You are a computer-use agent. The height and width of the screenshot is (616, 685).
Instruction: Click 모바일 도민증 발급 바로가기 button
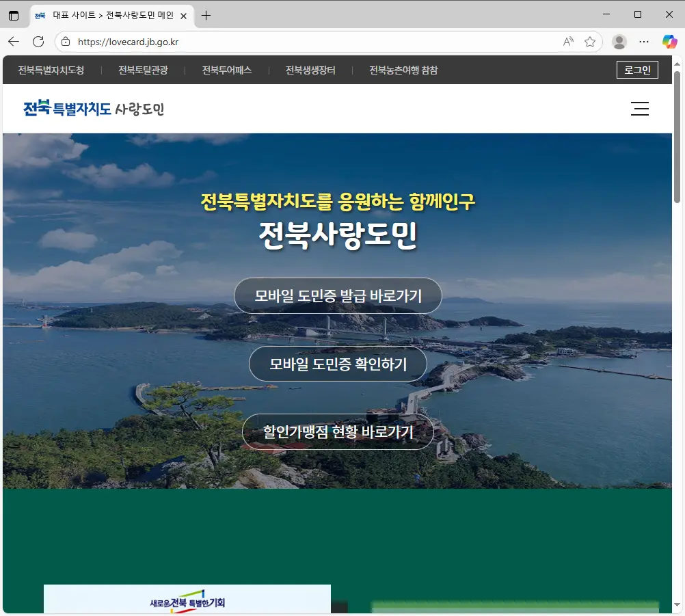(x=338, y=296)
